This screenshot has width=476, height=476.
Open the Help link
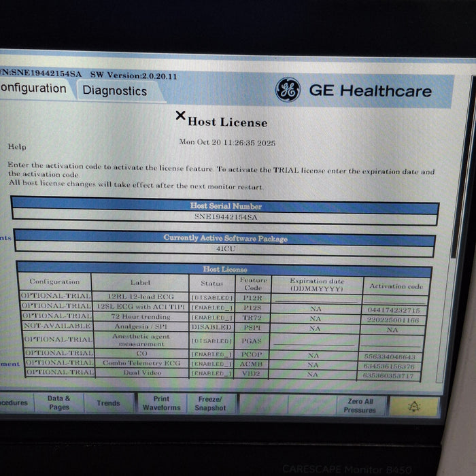coord(17,147)
